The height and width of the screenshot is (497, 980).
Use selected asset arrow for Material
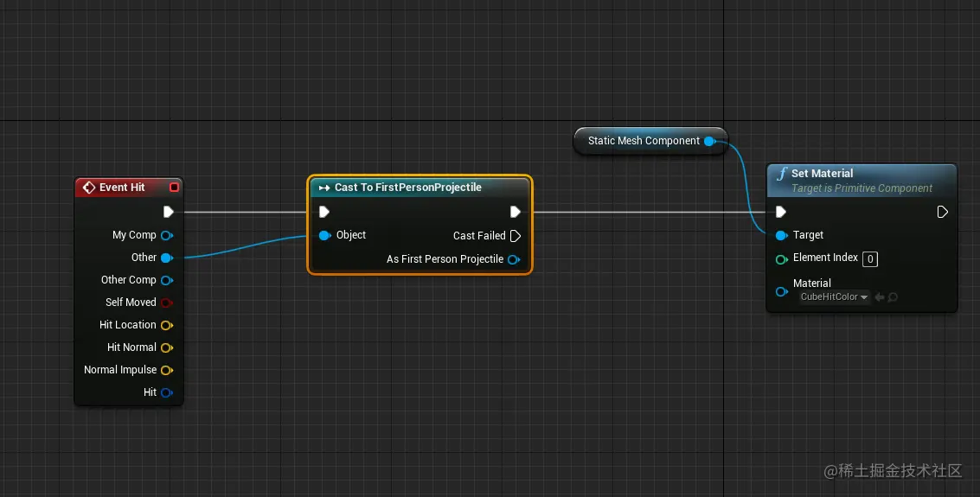(880, 297)
